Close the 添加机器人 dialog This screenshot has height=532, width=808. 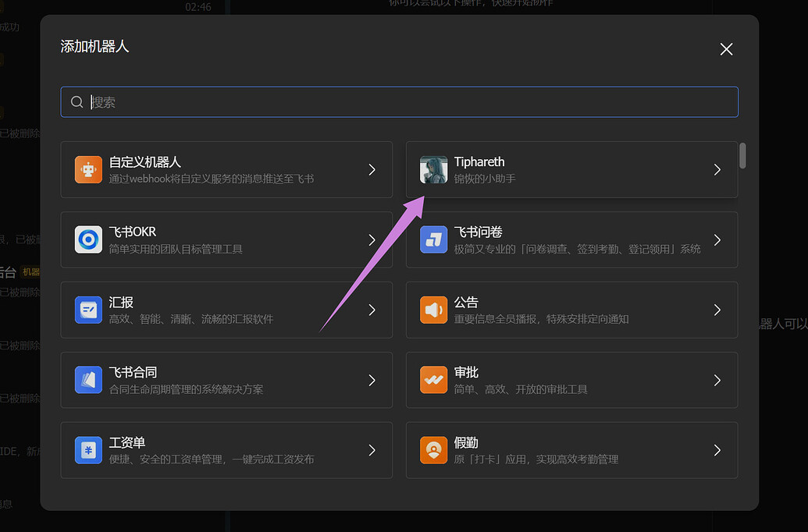point(726,49)
